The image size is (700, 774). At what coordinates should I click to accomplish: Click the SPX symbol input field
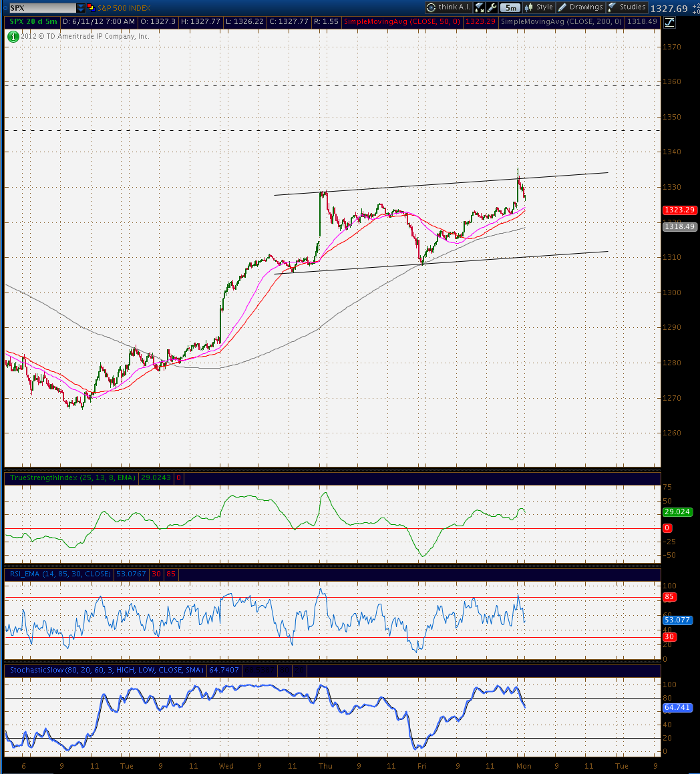pos(43,8)
